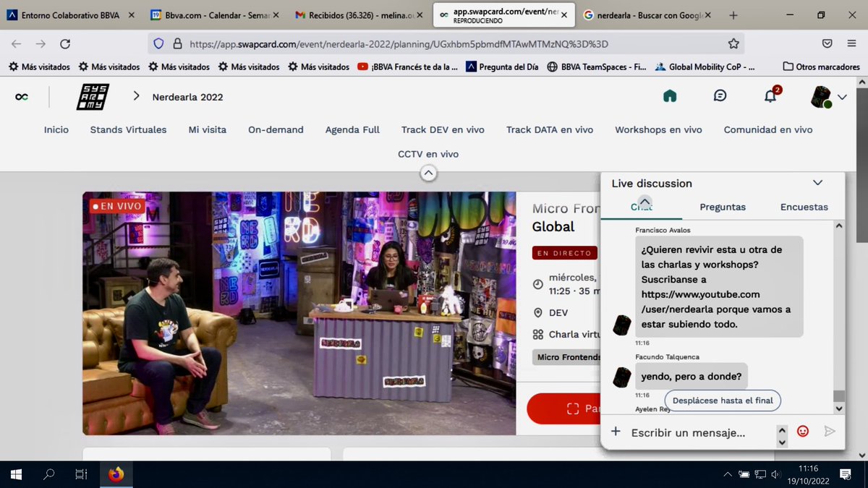Open the notifications bell
The height and width of the screenshot is (488, 868).
point(770,96)
